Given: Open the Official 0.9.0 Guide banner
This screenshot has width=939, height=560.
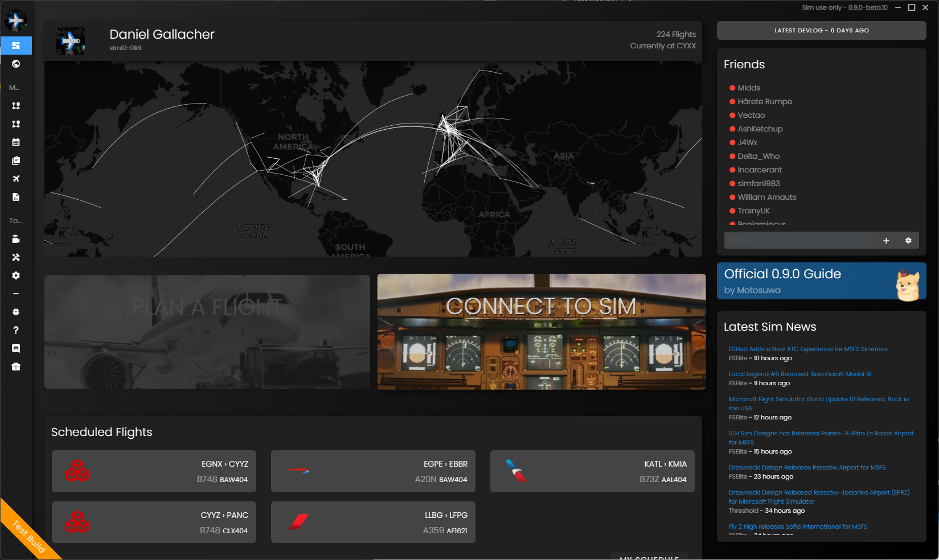Looking at the screenshot, I should point(821,281).
